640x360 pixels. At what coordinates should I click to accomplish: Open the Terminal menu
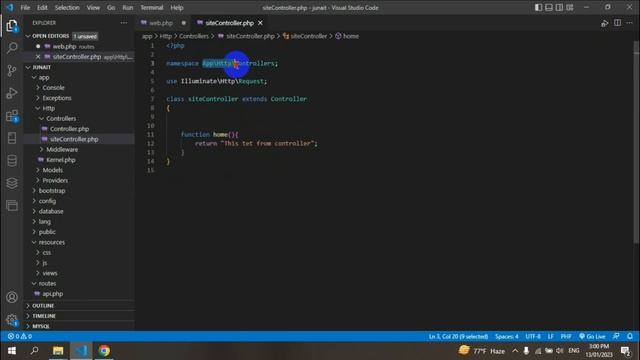point(152,7)
